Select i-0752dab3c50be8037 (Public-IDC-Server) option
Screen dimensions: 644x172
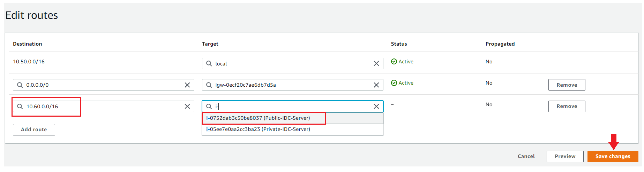coord(292,118)
